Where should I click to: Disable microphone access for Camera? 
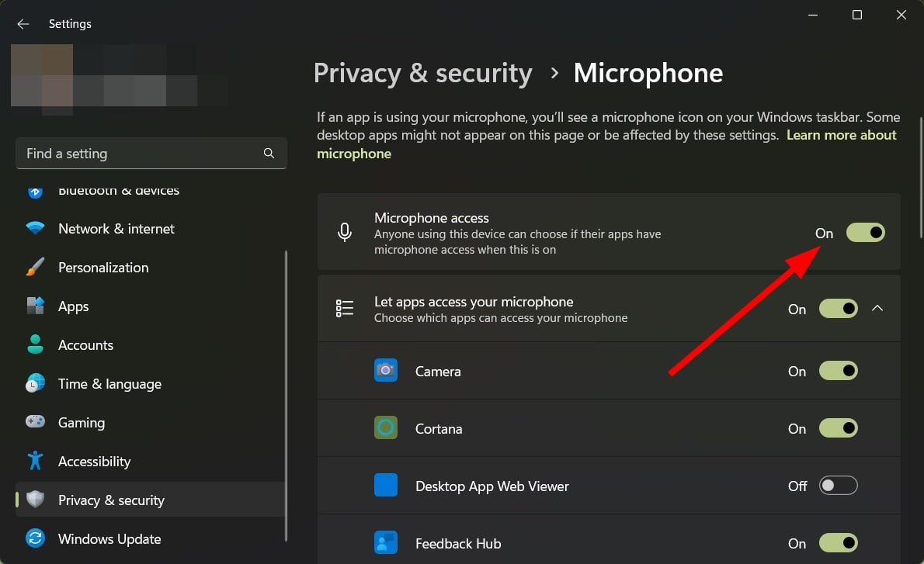tap(839, 371)
